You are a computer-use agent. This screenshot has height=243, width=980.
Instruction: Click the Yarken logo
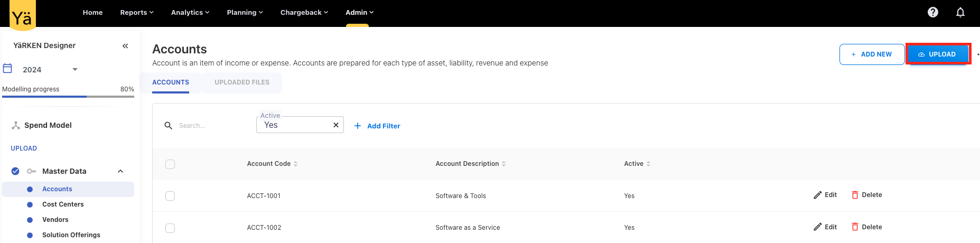click(x=22, y=16)
